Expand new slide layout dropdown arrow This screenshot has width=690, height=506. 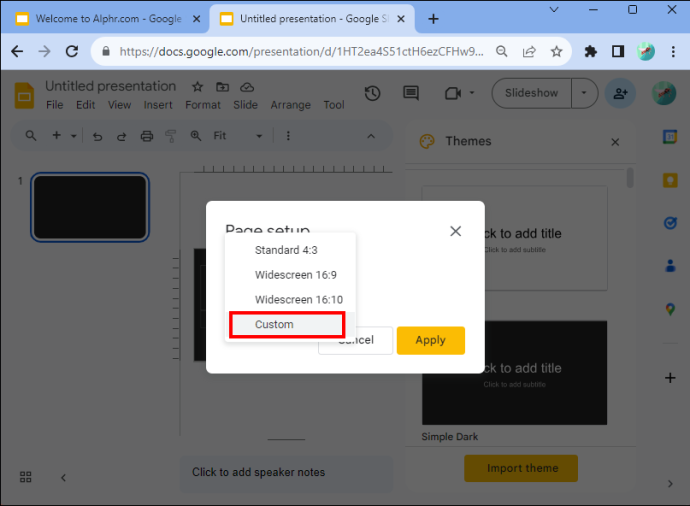(x=73, y=136)
